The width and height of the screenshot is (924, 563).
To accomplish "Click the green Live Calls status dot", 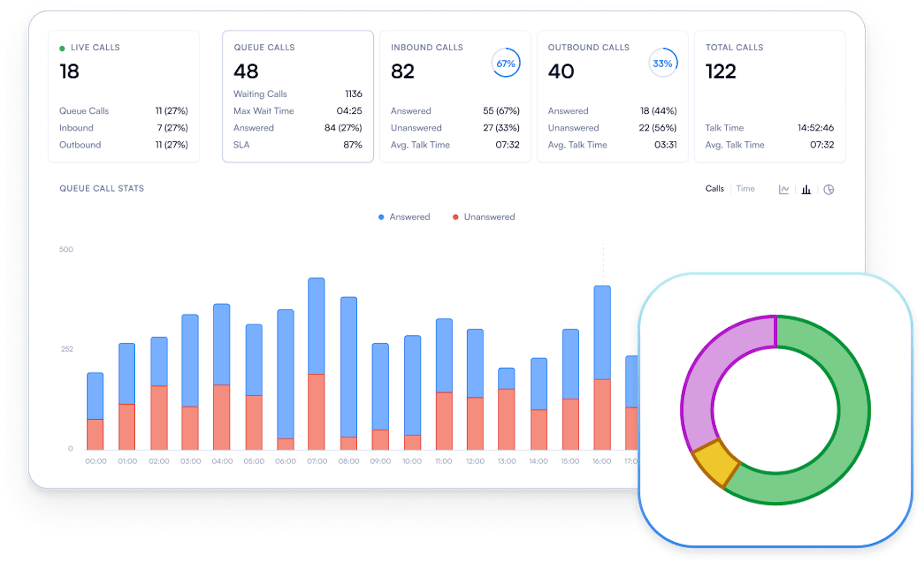I will [62, 48].
